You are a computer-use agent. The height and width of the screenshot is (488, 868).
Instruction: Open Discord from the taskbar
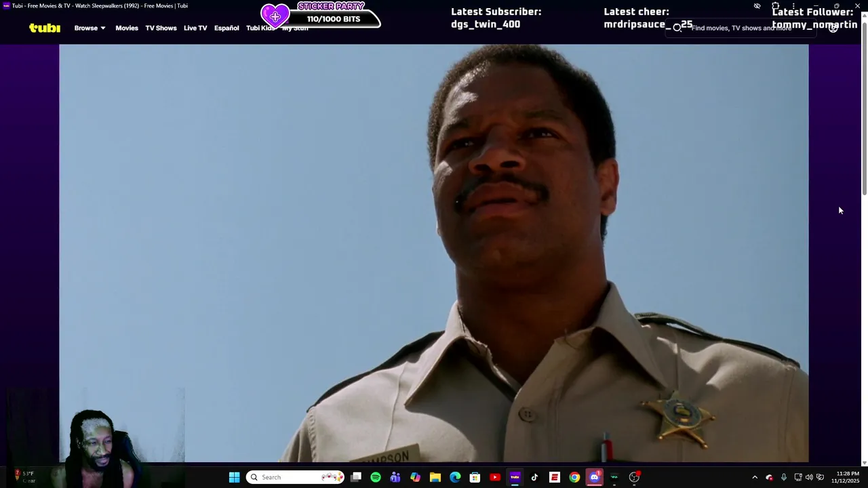point(595,477)
